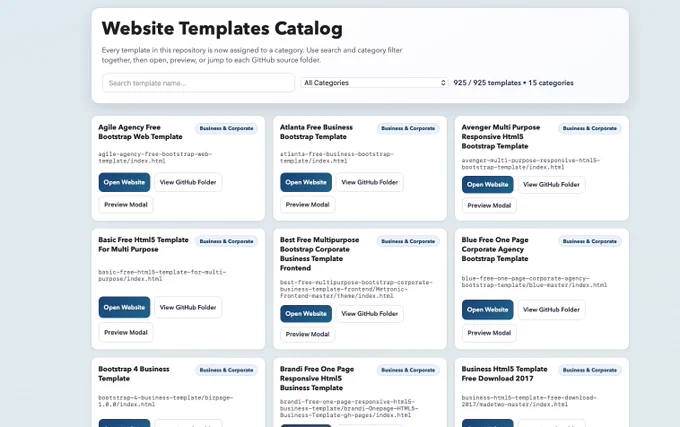This screenshot has height=427, width=680.
Task: Click path basic-free-html5-template-for-multi-purpose/index.html
Action: point(162,276)
